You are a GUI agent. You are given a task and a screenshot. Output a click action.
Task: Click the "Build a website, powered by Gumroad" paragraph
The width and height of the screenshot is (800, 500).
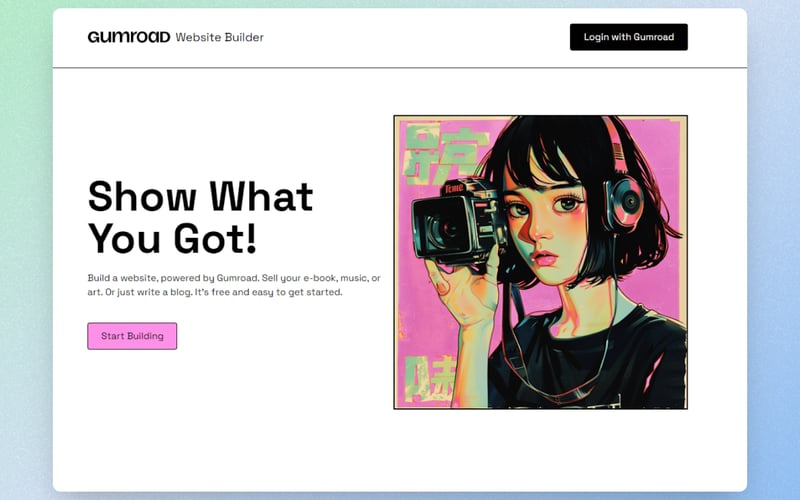[x=234, y=285]
